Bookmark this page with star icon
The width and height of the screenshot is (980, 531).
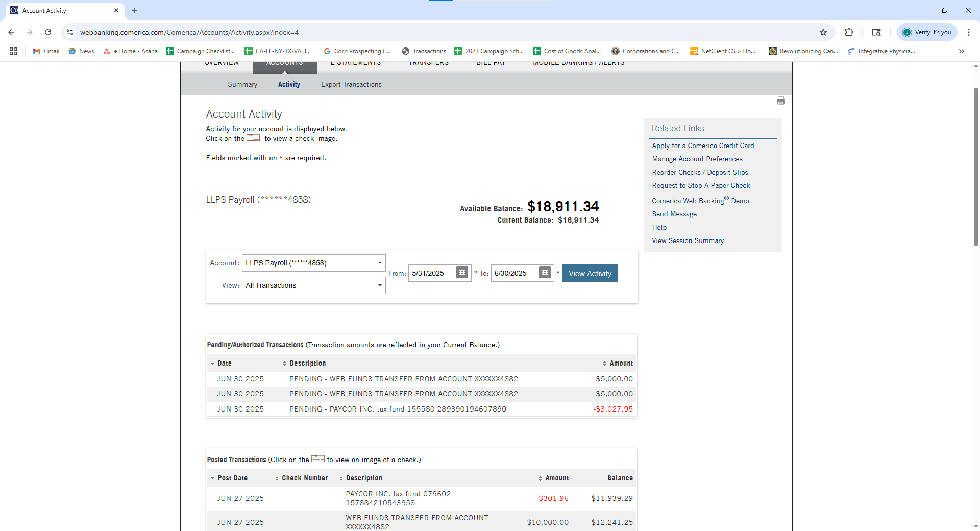pyautogui.click(x=823, y=32)
